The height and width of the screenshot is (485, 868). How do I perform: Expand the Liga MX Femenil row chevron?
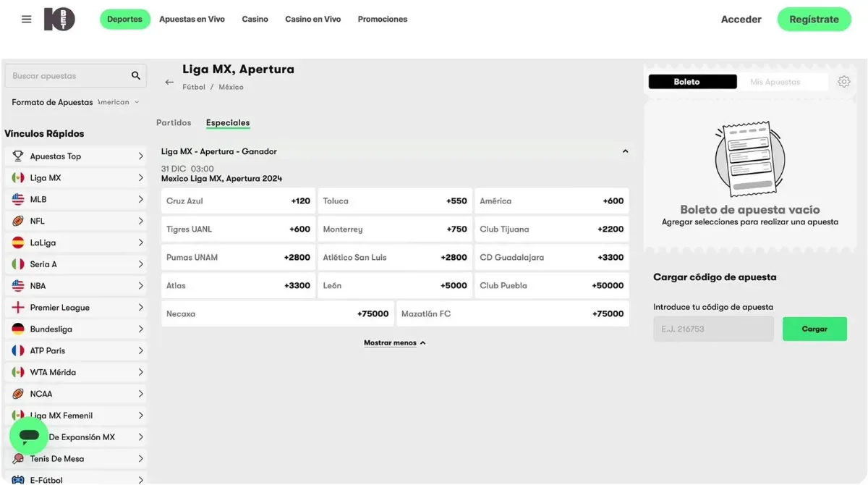[140, 416]
